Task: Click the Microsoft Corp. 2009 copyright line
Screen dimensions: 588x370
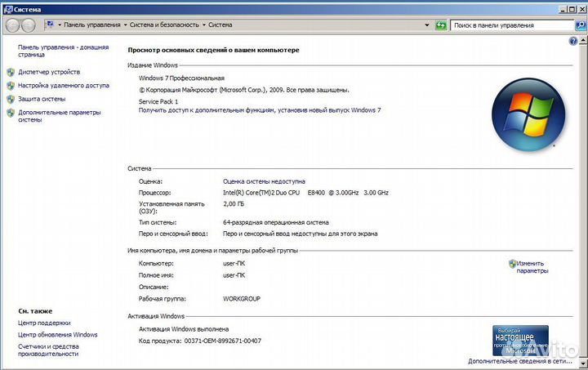Action: 243,90
